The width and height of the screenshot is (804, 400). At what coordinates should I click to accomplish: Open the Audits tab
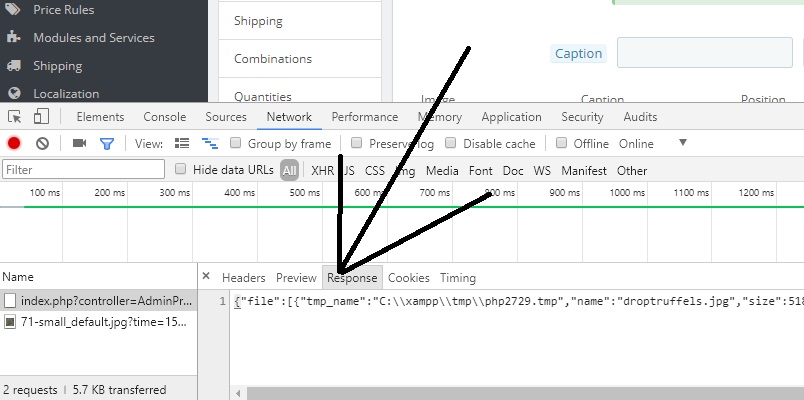pos(640,117)
